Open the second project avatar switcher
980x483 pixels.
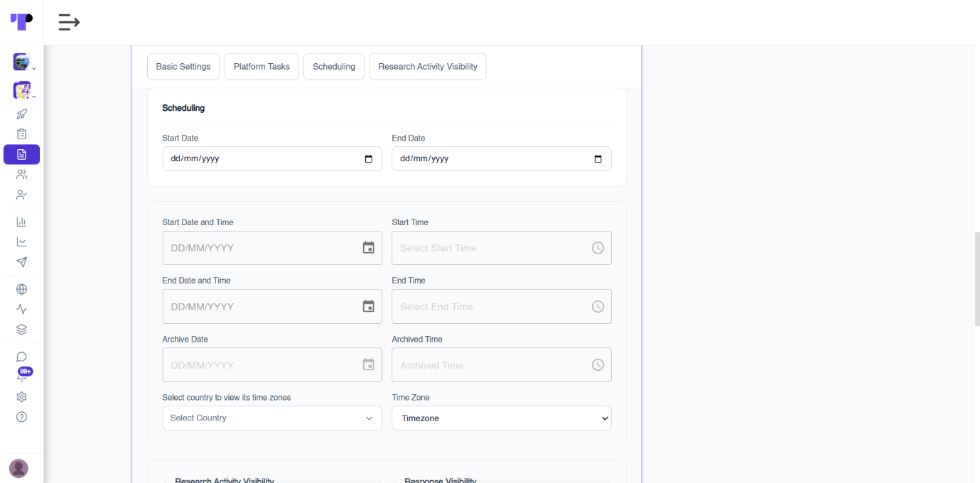tap(21, 90)
